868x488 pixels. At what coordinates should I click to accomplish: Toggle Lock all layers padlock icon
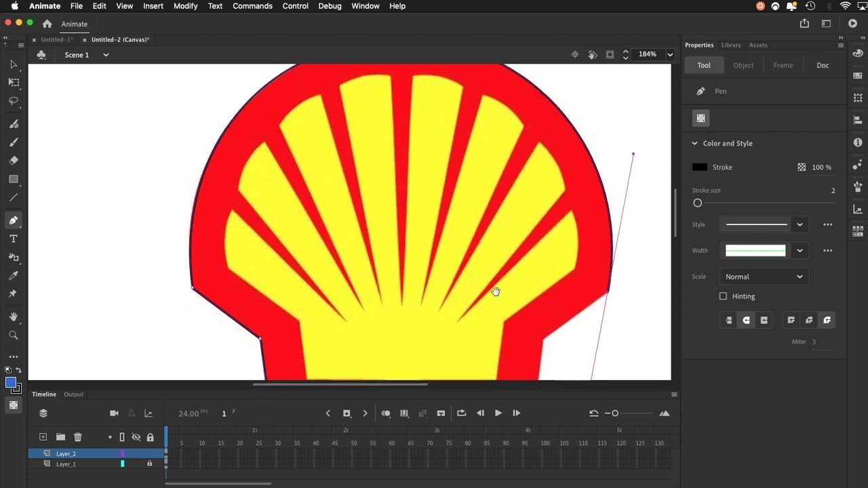[150, 437]
